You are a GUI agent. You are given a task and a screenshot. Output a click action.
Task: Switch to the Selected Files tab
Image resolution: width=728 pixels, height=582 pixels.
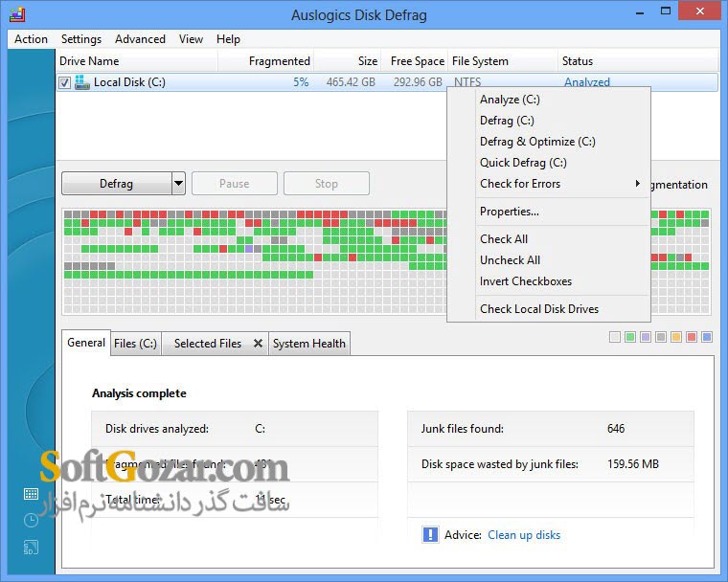tap(208, 344)
